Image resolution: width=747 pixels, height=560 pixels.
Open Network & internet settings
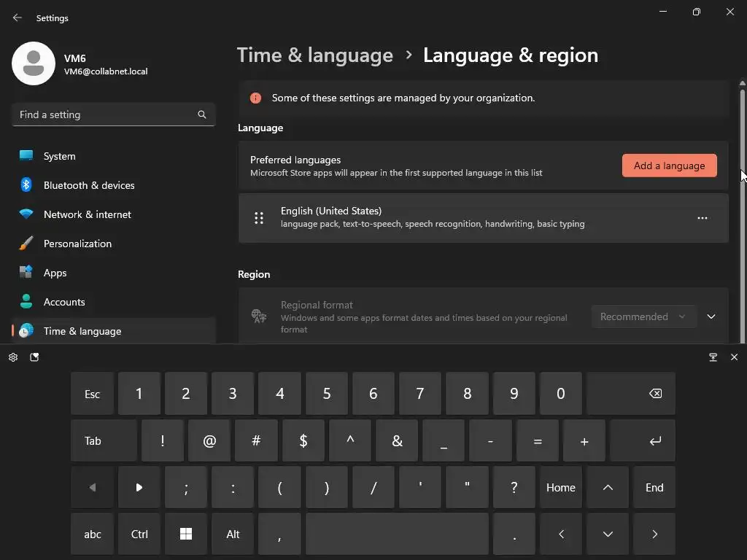click(113, 214)
